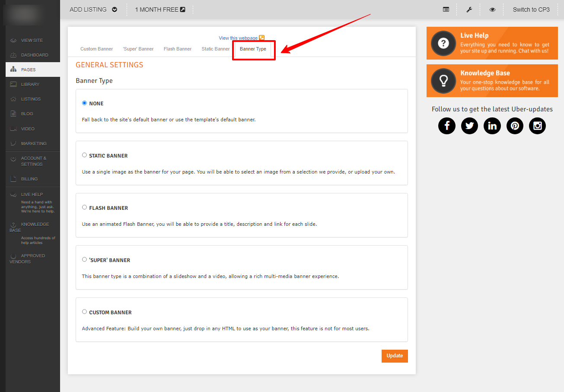The width and height of the screenshot is (564, 392).
Task: Click the 1 MONTH FREE link
Action: click(156, 9)
